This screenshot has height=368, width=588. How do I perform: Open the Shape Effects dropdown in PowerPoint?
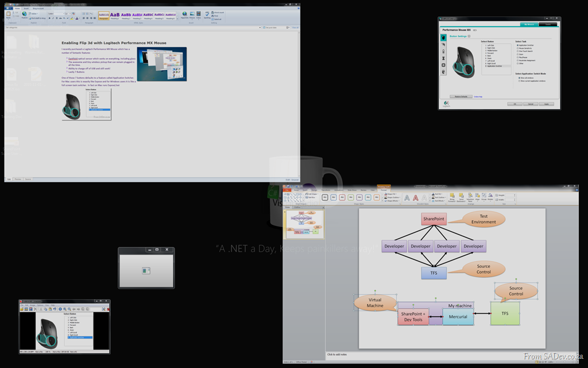click(392, 201)
